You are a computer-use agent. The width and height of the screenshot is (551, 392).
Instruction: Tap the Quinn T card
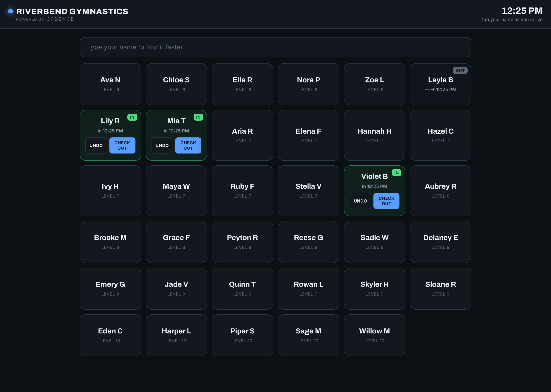pyautogui.click(x=242, y=288)
